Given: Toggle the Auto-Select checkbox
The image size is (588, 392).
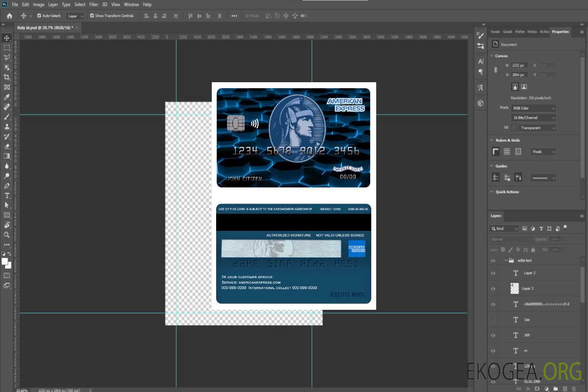Looking at the screenshot, I should click(39, 16).
